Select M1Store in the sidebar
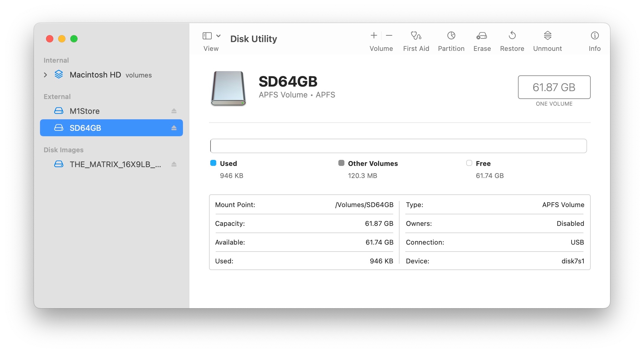The height and width of the screenshot is (353, 644). point(85,111)
